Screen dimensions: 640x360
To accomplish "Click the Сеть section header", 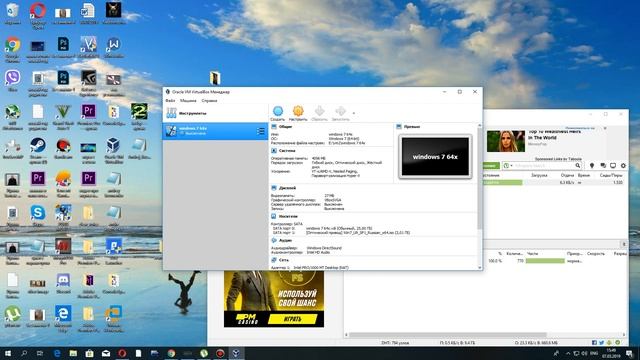I will coord(284,260).
